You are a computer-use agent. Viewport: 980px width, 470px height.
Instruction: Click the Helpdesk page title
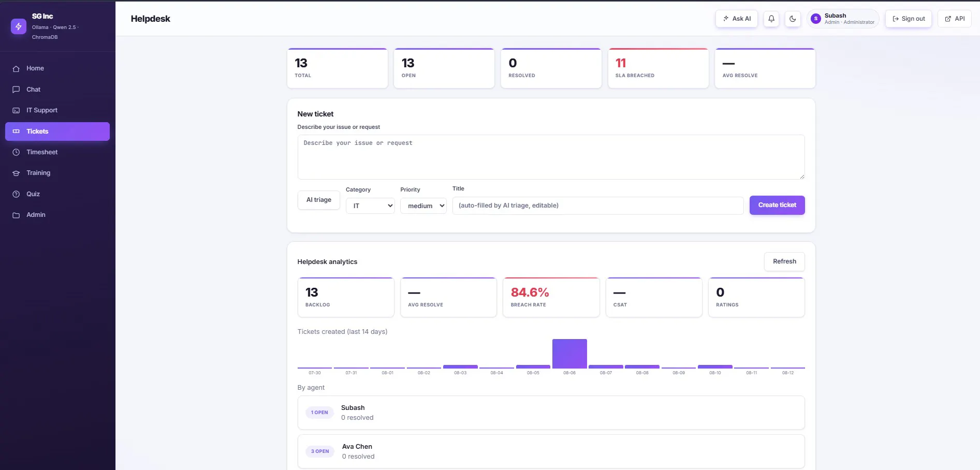coord(150,19)
